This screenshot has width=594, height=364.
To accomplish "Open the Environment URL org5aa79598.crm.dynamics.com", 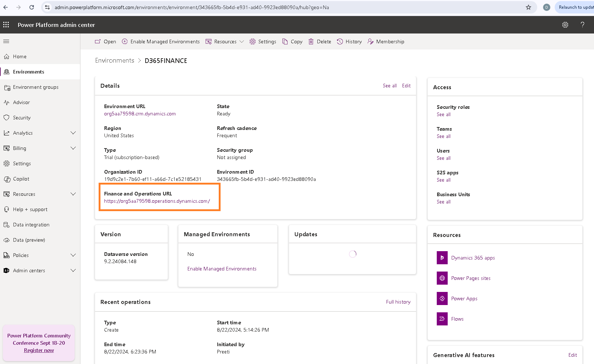I will pyautogui.click(x=140, y=114).
